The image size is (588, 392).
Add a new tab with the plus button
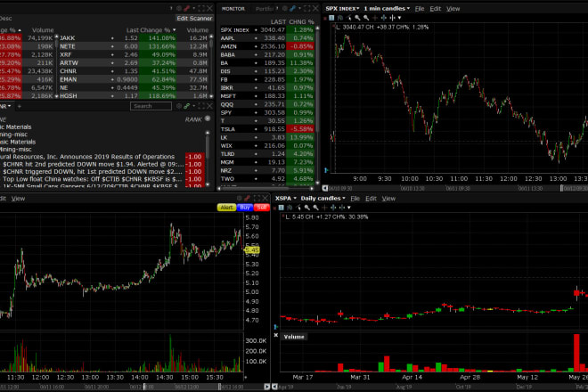pos(20,106)
